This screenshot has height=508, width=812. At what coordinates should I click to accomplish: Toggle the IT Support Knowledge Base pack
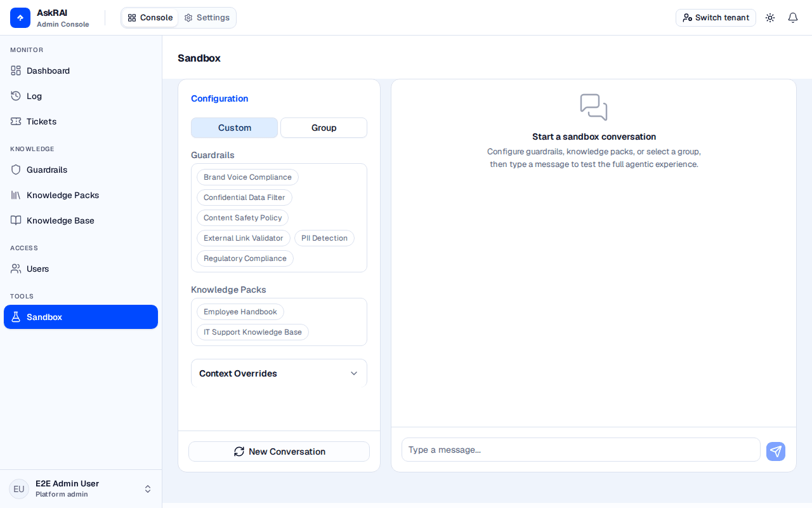pyautogui.click(x=252, y=332)
